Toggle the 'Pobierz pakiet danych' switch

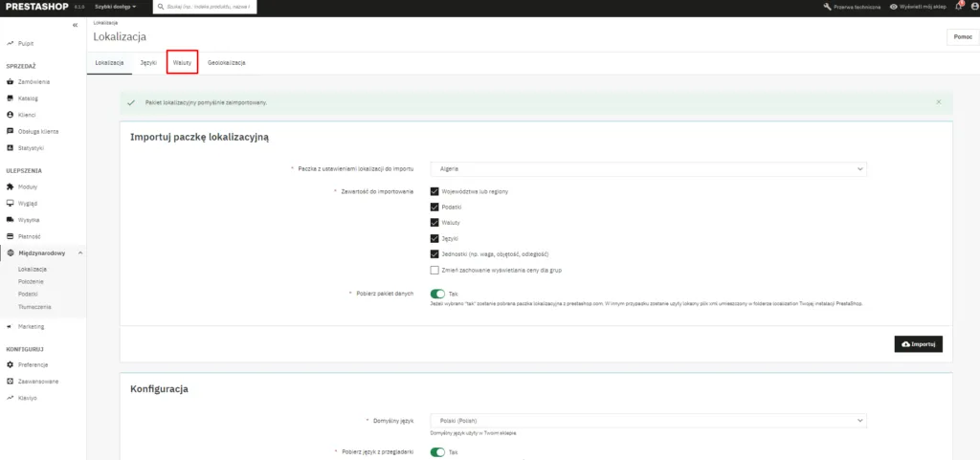[x=438, y=294]
